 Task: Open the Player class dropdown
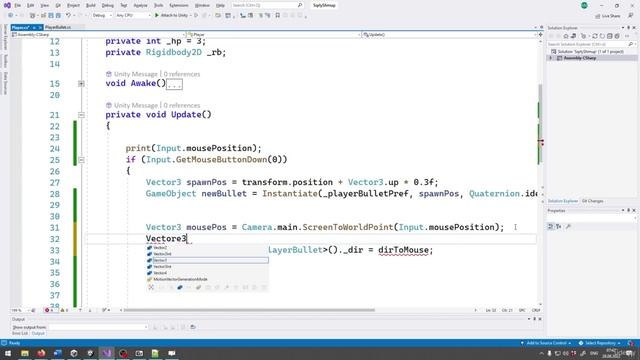pos(274,35)
